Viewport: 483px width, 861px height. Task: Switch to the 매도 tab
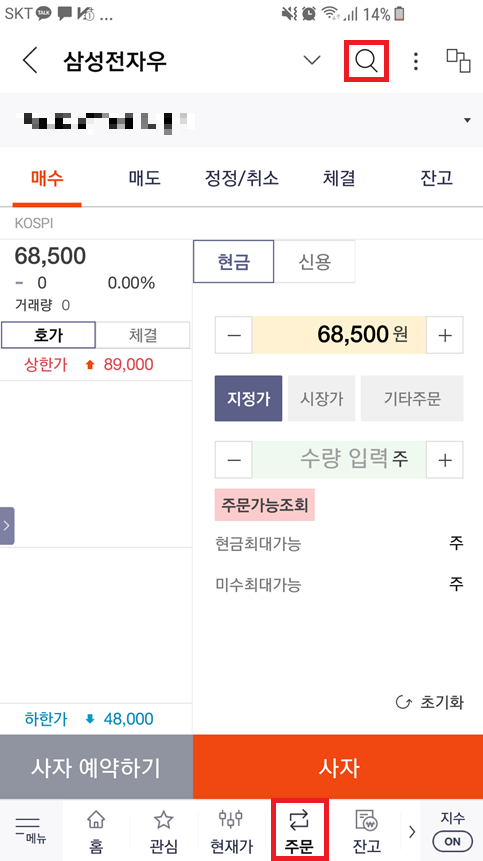coord(144,178)
